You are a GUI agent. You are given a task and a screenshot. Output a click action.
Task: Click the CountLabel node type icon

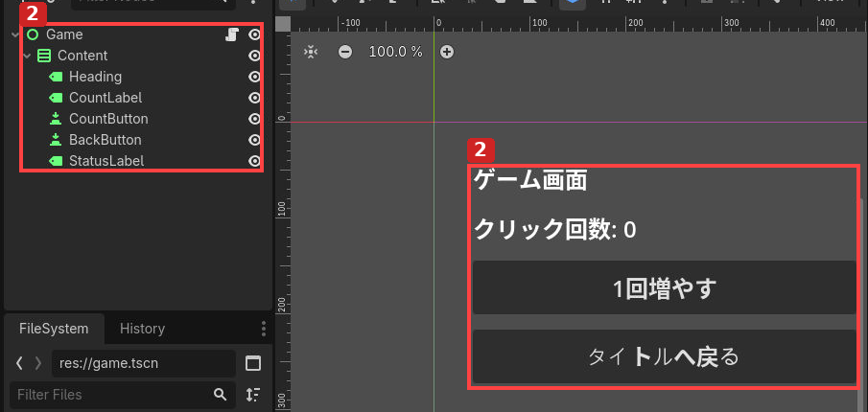tap(56, 98)
